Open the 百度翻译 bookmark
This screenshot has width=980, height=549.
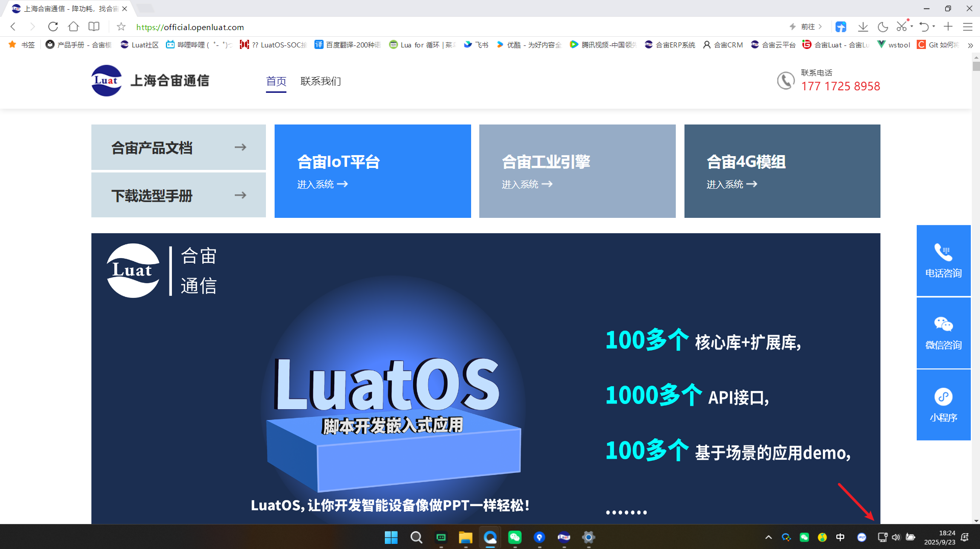pos(348,45)
